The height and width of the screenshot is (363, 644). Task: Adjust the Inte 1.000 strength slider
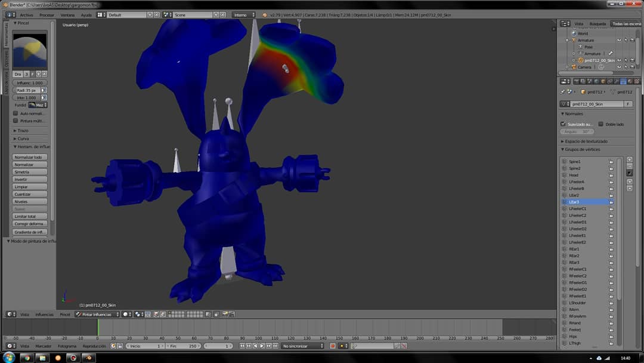[x=26, y=98]
